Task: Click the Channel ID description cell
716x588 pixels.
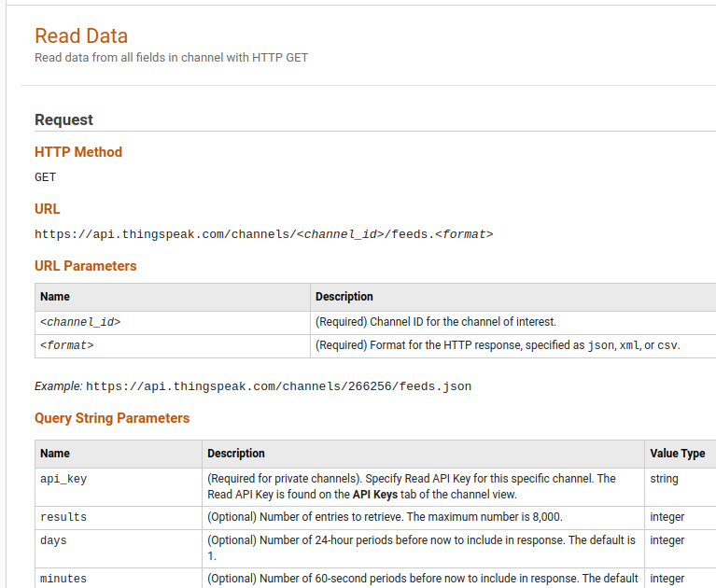Action: 436,322
